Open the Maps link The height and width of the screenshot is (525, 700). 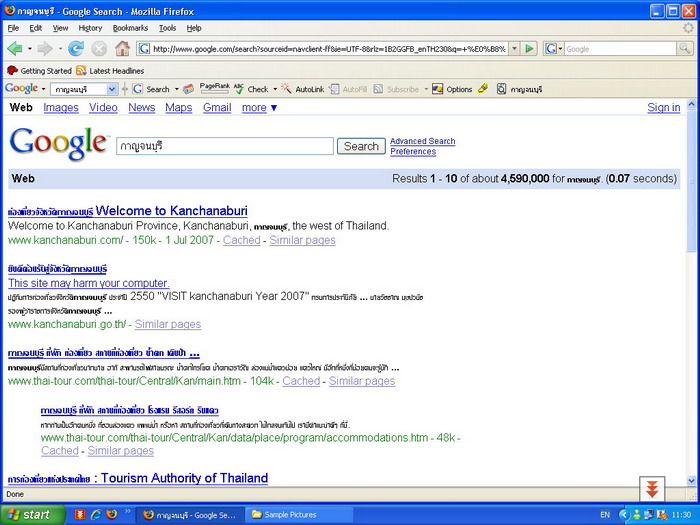179,108
